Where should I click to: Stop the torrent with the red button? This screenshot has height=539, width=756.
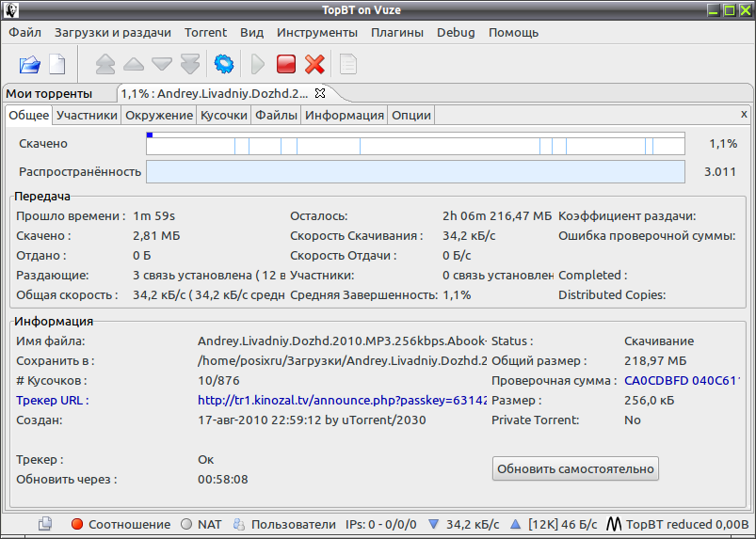coord(286,64)
